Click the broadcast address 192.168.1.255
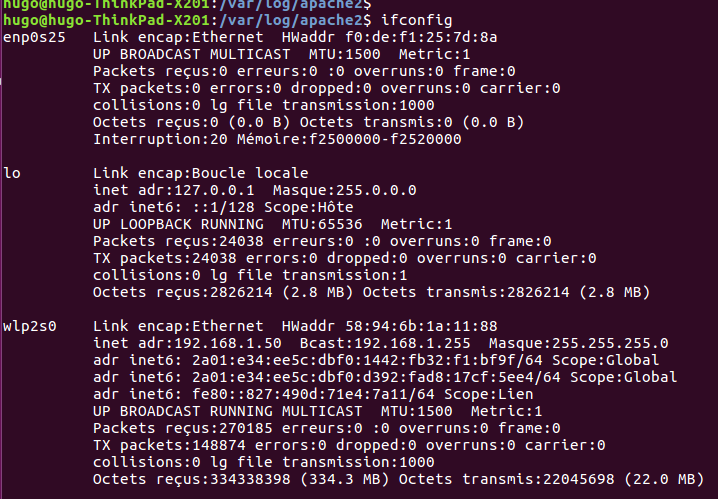This screenshot has width=718, height=499. [x=412, y=343]
